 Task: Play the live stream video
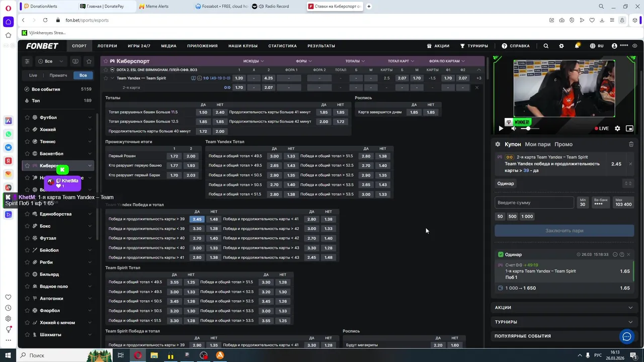(501, 128)
